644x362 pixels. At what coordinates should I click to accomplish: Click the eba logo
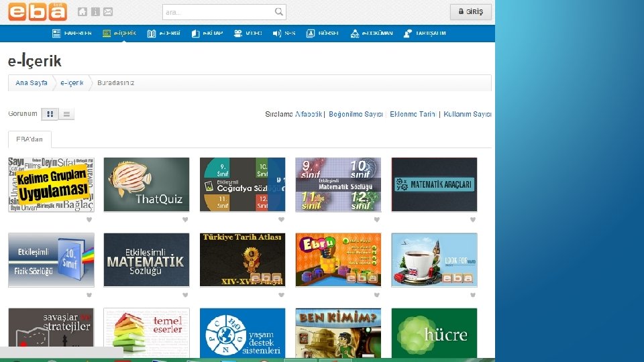pyautogui.click(x=38, y=11)
